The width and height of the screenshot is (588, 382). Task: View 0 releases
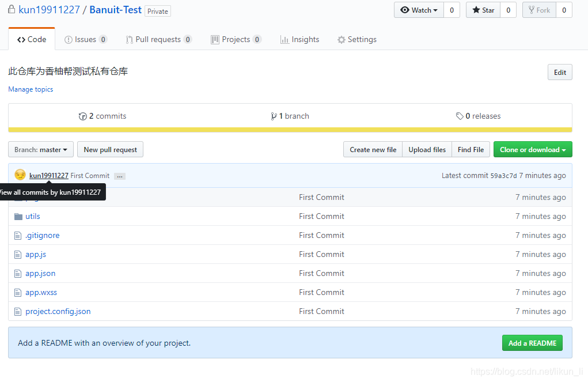[478, 116]
